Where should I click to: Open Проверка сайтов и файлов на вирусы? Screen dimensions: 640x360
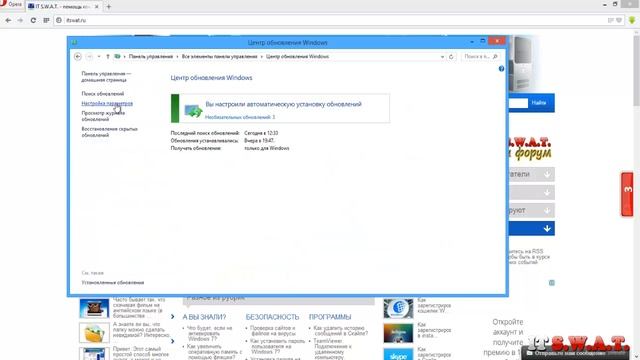tap(272, 331)
